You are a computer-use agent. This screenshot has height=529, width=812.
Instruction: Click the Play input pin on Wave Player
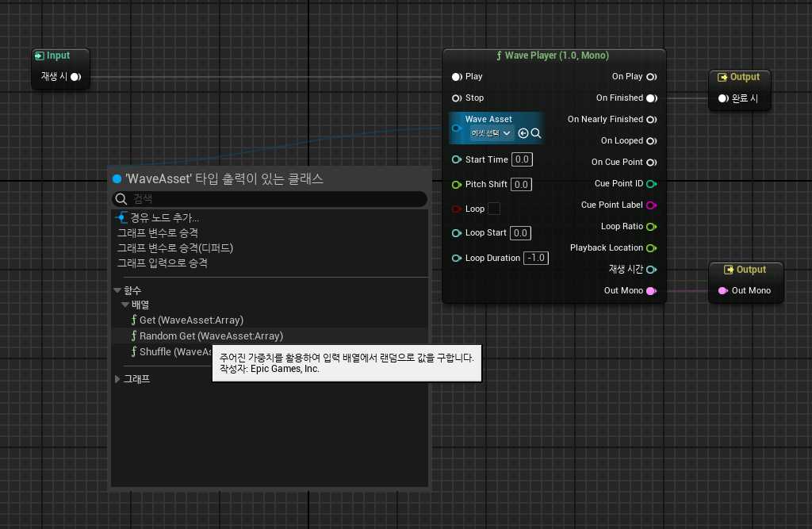(456, 77)
